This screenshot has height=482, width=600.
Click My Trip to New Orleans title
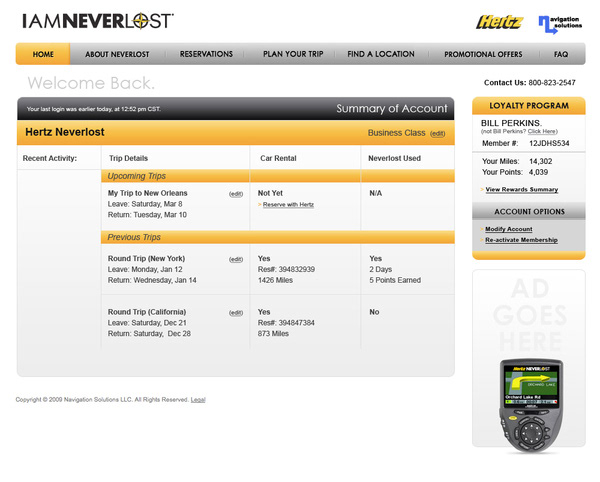147,193
